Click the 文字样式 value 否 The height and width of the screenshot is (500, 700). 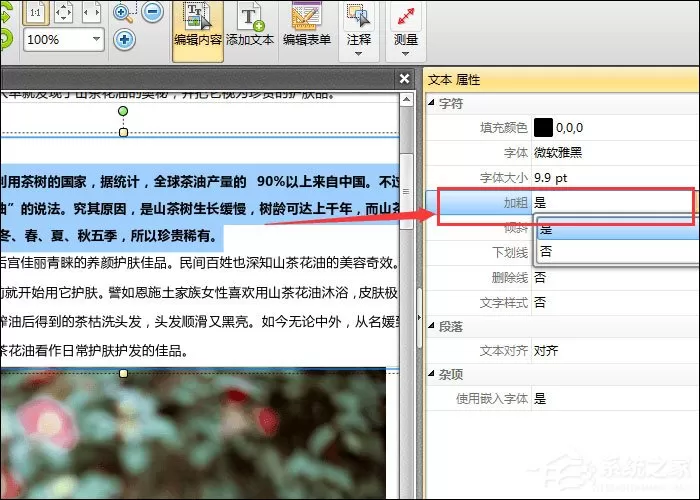(x=540, y=303)
